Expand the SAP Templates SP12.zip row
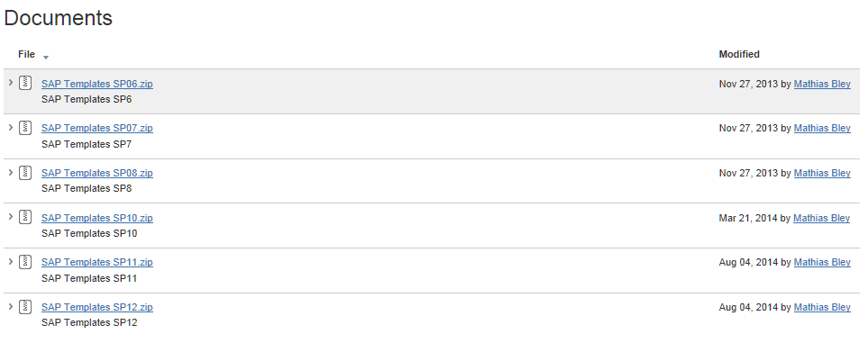This screenshot has height=343, width=868. 11,306
